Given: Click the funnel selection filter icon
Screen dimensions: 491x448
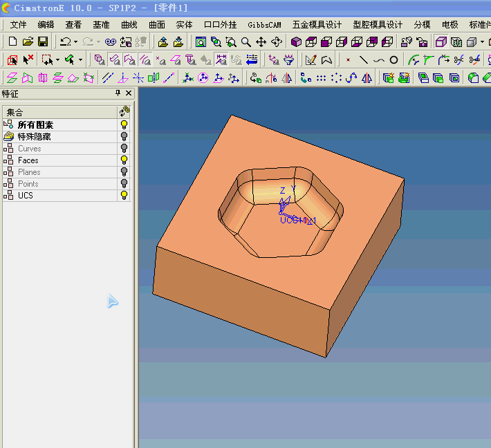Looking at the screenshot, I should click(x=288, y=59).
